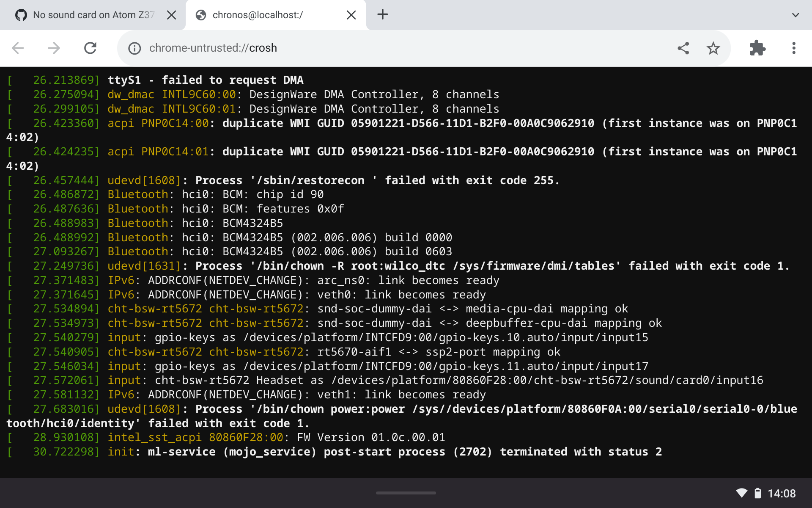Image resolution: width=812 pixels, height=508 pixels.
Task: Click the Wi-Fi status icon
Action: coord(741,493)
